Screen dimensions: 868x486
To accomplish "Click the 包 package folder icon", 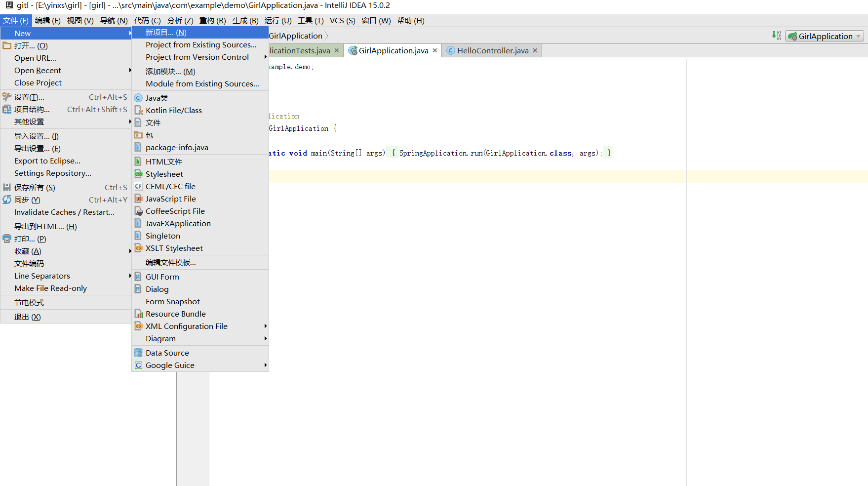I will (138, 135).
